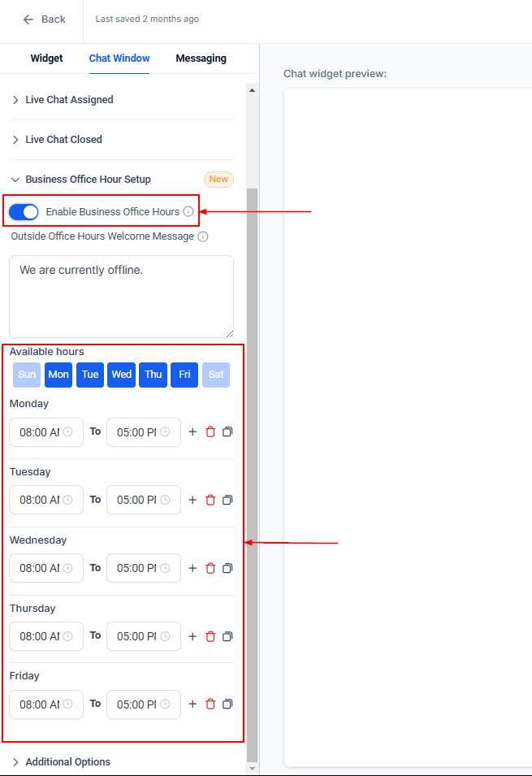
Task: Click info icon next to Outside Office Hours Welcome Message
Action: pyautogui.click(x=203, y=237)
